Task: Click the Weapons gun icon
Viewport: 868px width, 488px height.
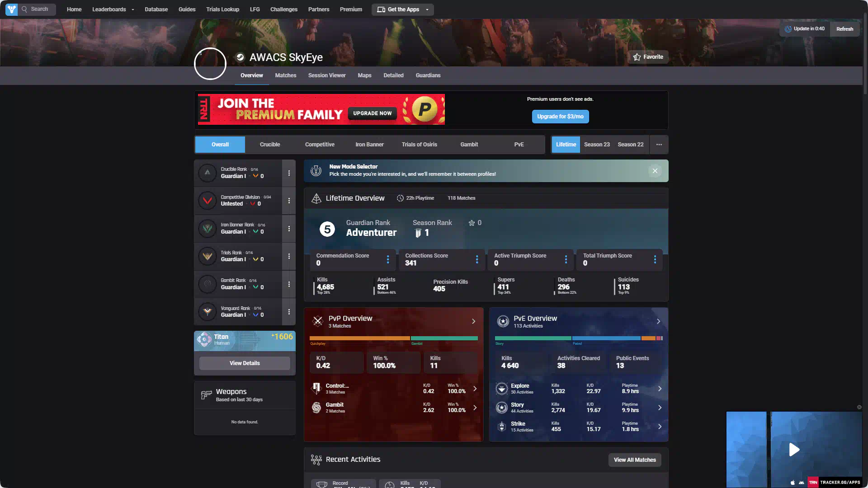Action: (206, 395)
